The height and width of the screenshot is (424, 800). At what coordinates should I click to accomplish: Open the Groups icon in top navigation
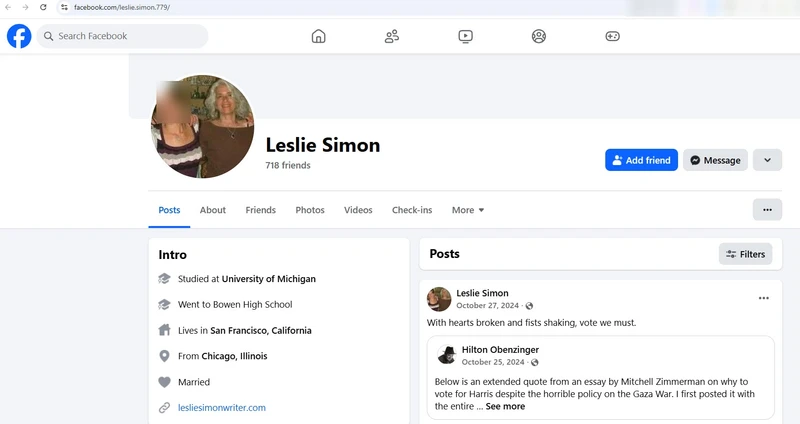pos(539,36)
